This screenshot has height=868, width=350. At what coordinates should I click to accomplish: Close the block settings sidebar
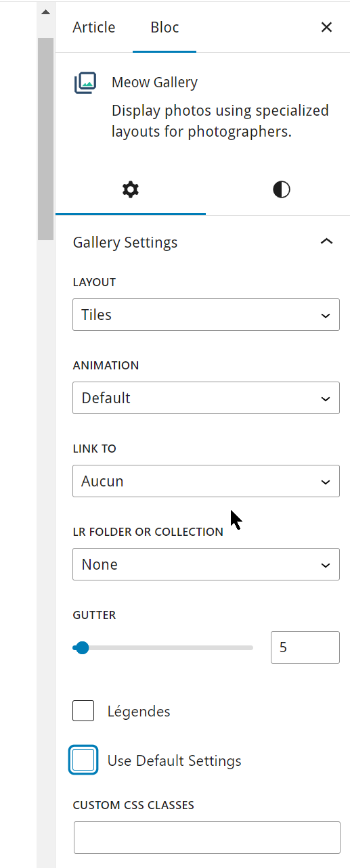coord(326,27)
